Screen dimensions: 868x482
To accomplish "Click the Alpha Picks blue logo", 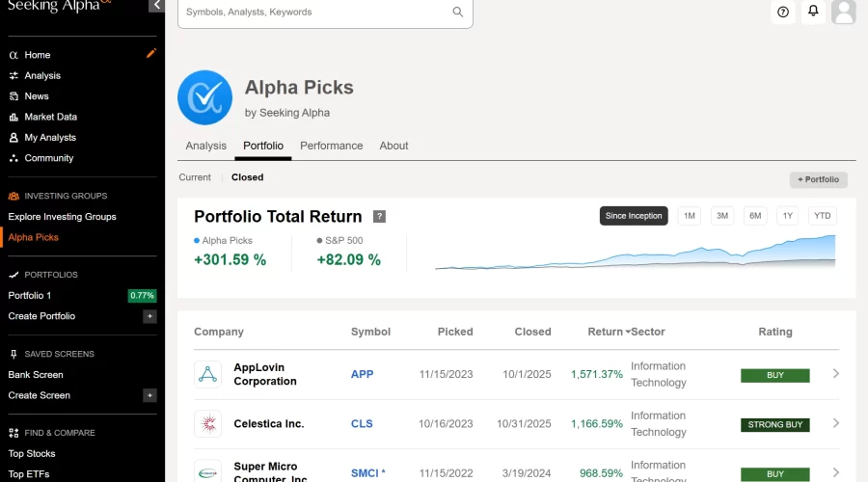I will click(x=204, y=97).
